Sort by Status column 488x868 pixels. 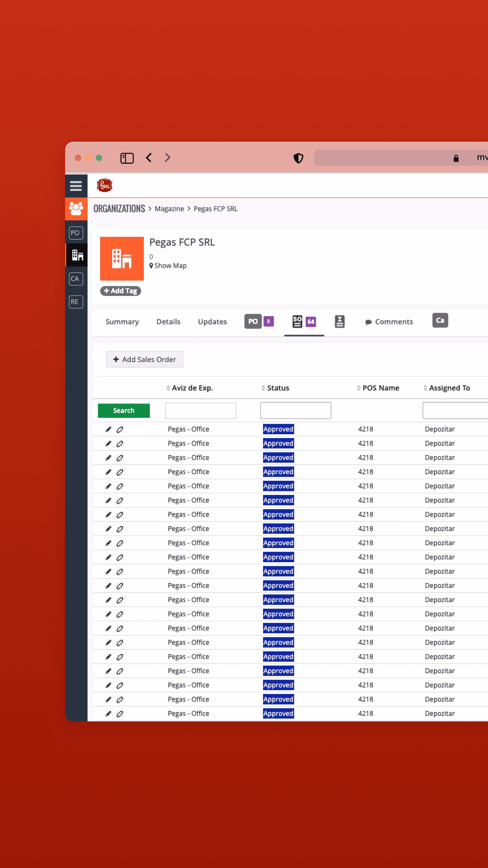275,388
